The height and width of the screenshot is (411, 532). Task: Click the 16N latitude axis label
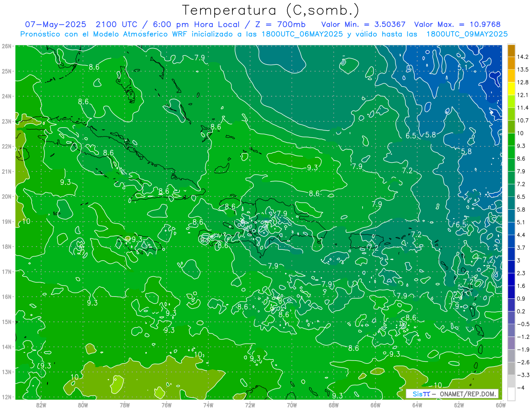tap(6, 297)
